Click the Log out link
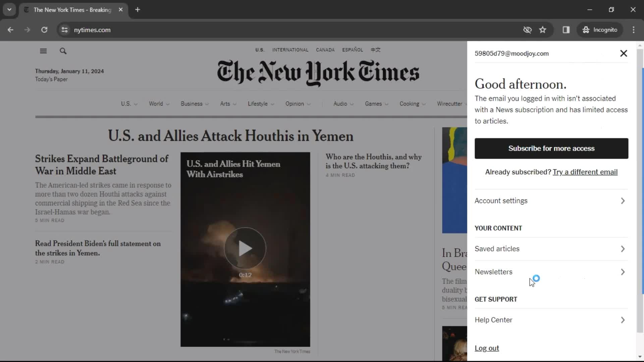Image resolution: width=644 pixels, height=362 pixels. [x=487, y=348]
